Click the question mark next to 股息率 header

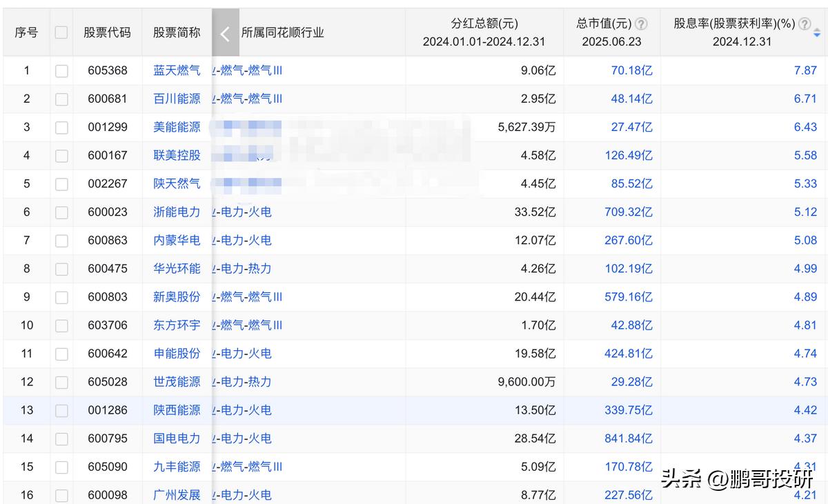click(x=803, y=23)
